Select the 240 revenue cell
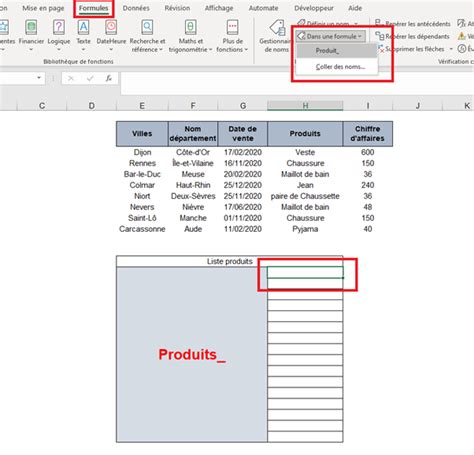The width and height of the screenshot is (474, 455). [368, 185]
